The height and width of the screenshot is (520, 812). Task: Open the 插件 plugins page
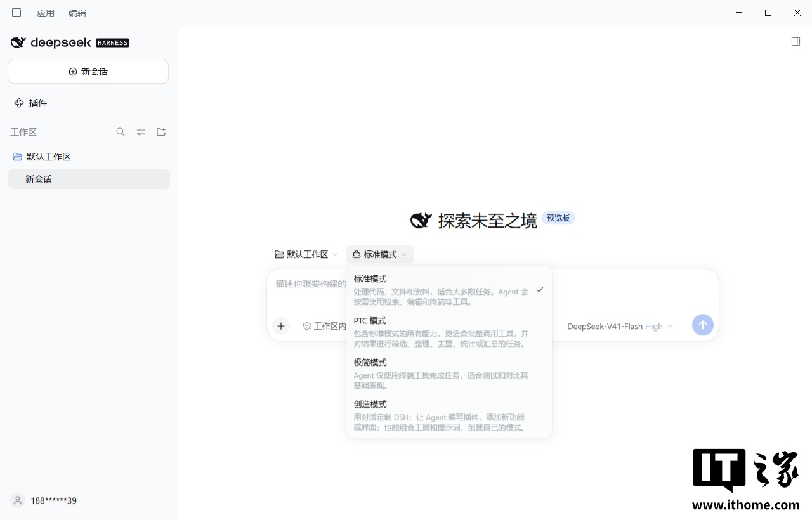tap(31, 103)
